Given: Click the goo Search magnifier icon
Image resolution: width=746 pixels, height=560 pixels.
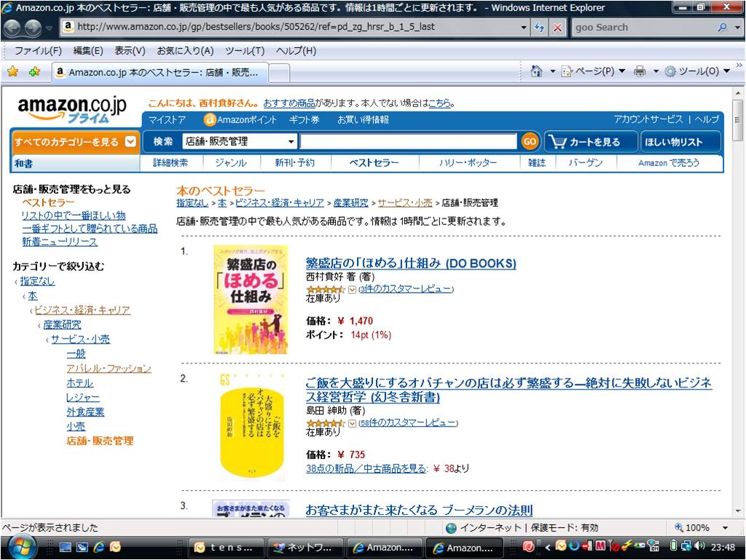Looking at the screenshot, I should 722,27.
